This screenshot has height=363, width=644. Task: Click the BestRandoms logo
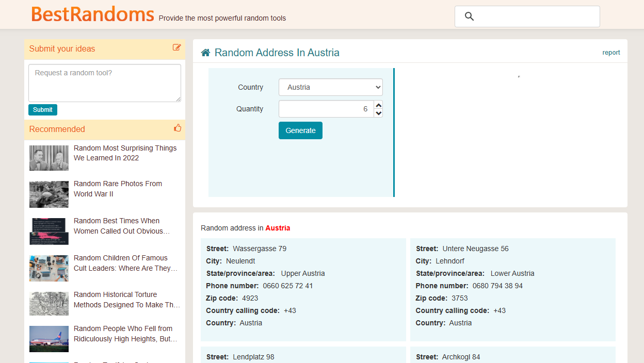92,14
